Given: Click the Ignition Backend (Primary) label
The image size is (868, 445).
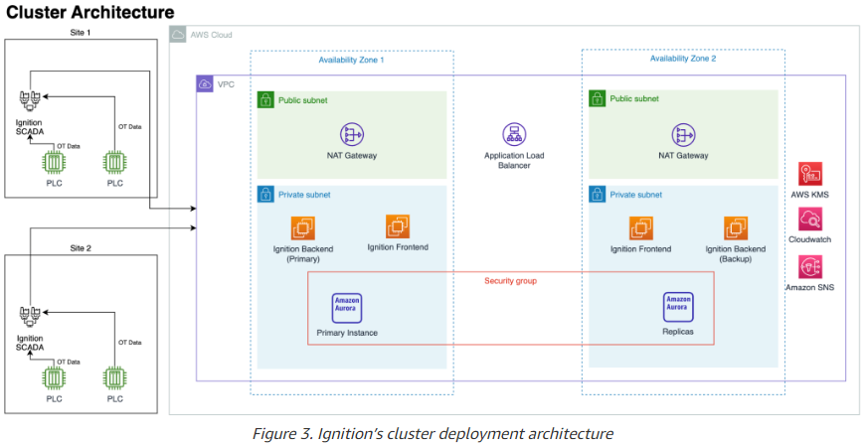Looking at the screenshot, I should (303, 253).
